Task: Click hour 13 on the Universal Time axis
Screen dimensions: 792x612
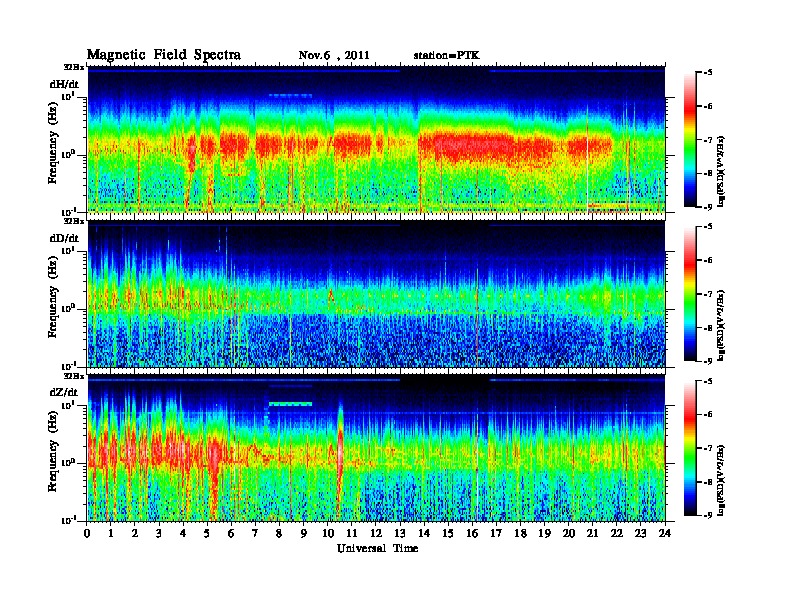Action: coord(400,534)
